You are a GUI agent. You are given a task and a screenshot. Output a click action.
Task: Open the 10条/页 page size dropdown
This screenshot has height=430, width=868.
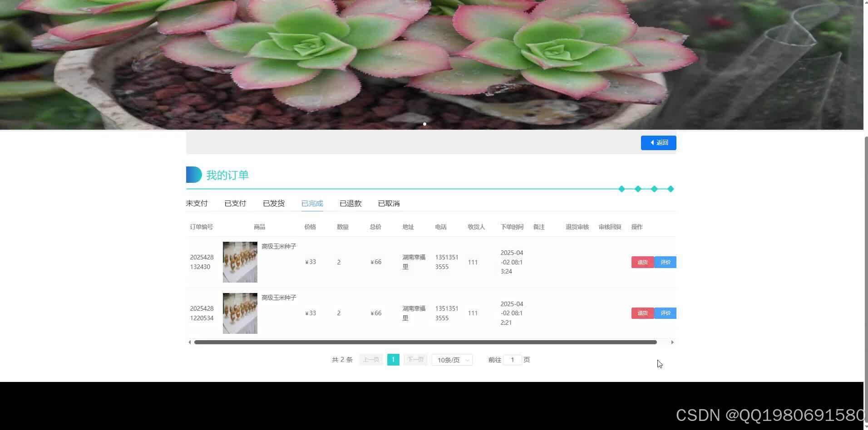451,359
